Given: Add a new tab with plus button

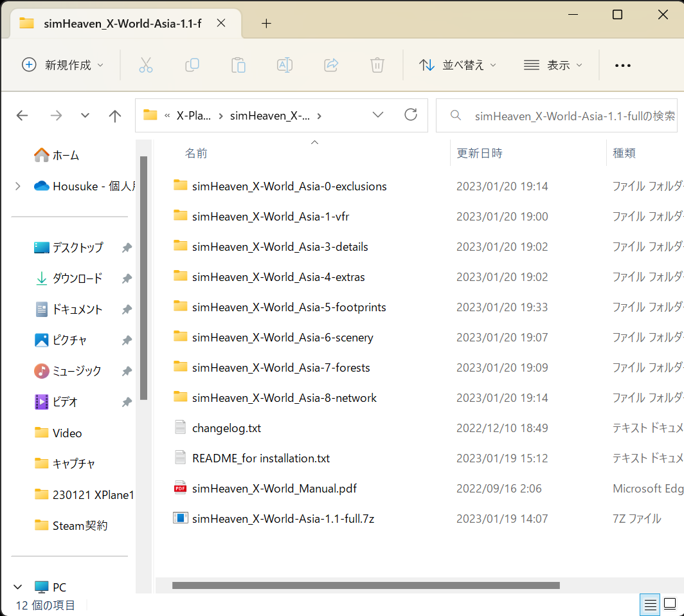Looking at the screenshot, I should pyautogui.click(x=266, y=24).
